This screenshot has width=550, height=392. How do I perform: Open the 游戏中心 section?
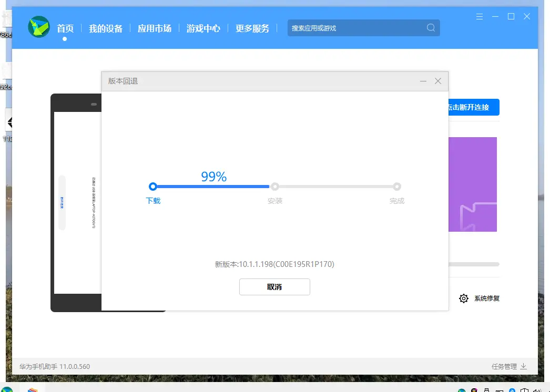coord(203,28)
